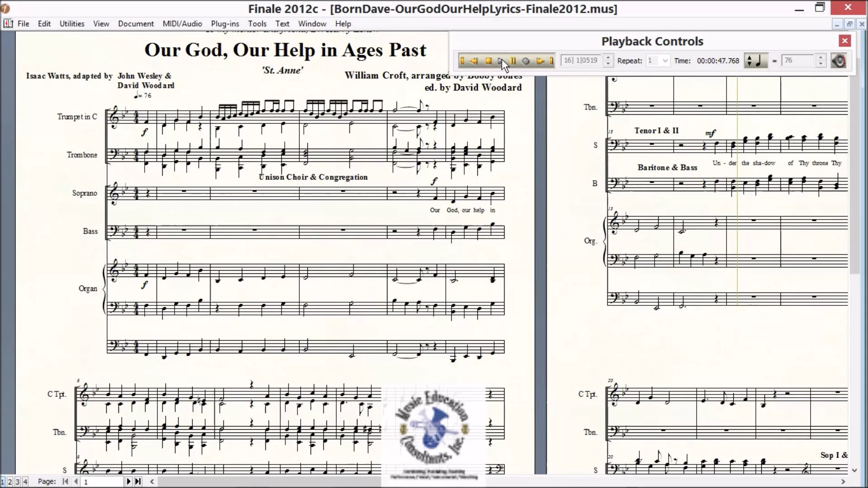The image size is (868, 488).
Task: Click the green playback cursor line
Action: 737,190
